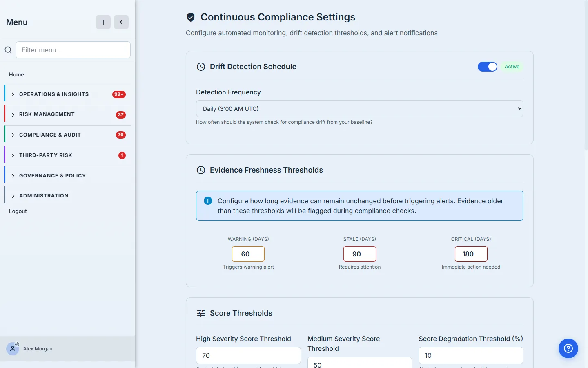
Task: Expand Governance & Policy chevron
Action: (x=13, y=176)
